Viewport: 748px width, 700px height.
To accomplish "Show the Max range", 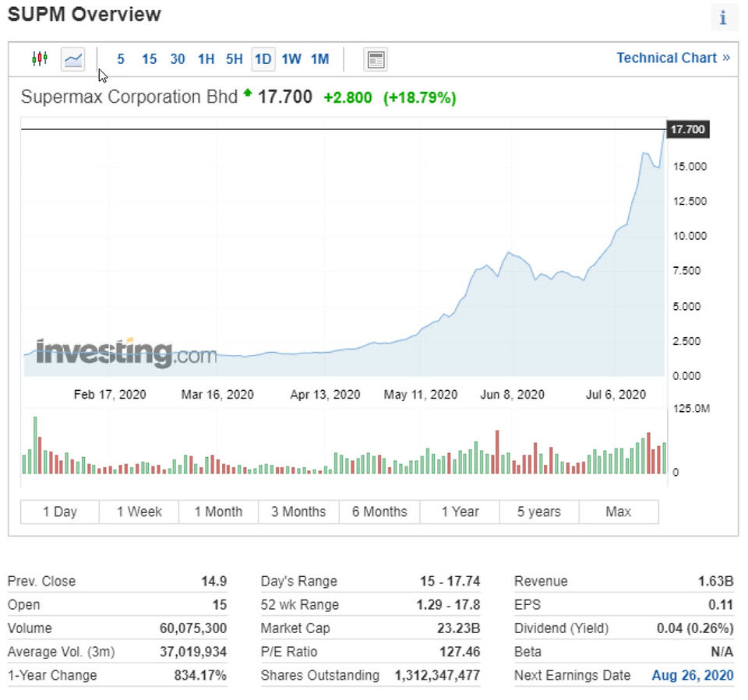I will (619, 512).
